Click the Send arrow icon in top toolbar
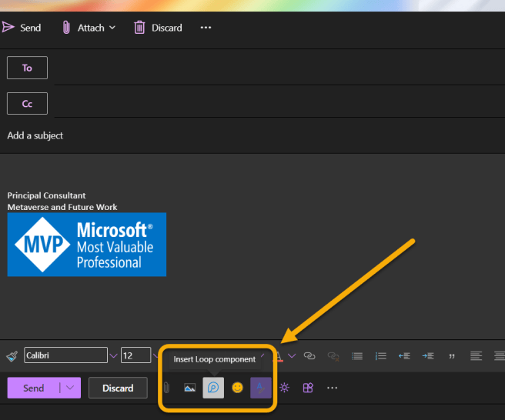 [x=8, y=27]
